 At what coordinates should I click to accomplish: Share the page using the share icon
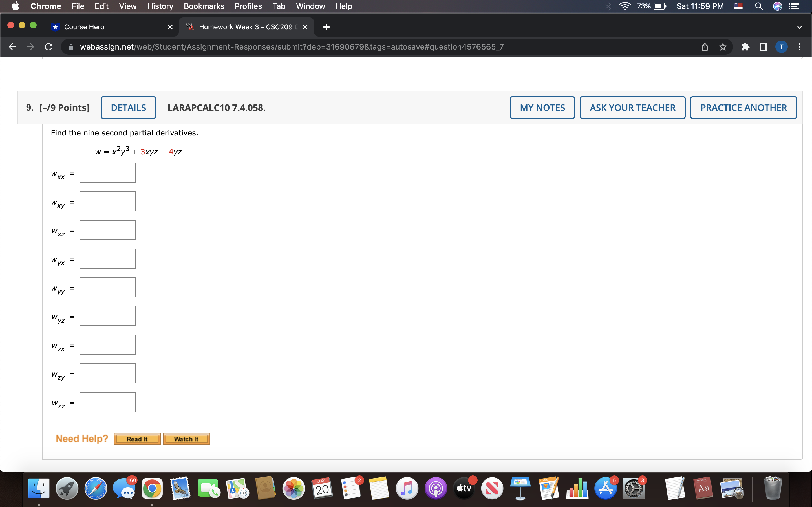tap(704, 46)
